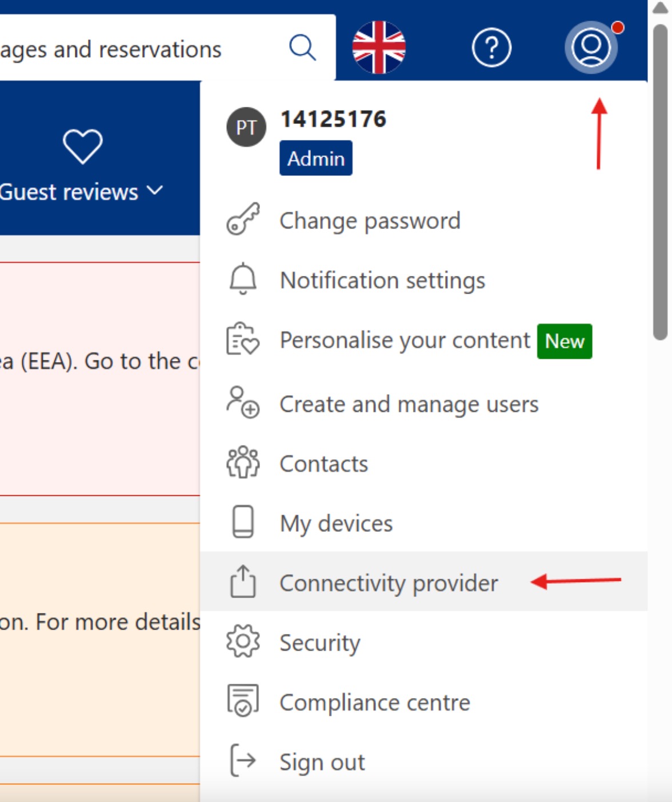Click the search magnifier icon

(302, 47)
